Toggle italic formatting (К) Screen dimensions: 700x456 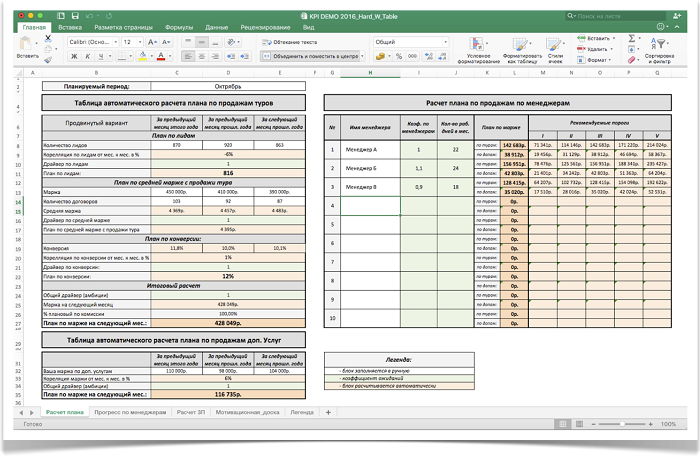point(86,58)
